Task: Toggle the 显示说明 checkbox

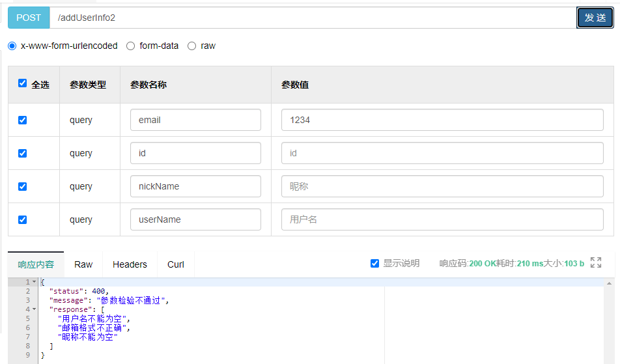Action: [x=374, y=264]
